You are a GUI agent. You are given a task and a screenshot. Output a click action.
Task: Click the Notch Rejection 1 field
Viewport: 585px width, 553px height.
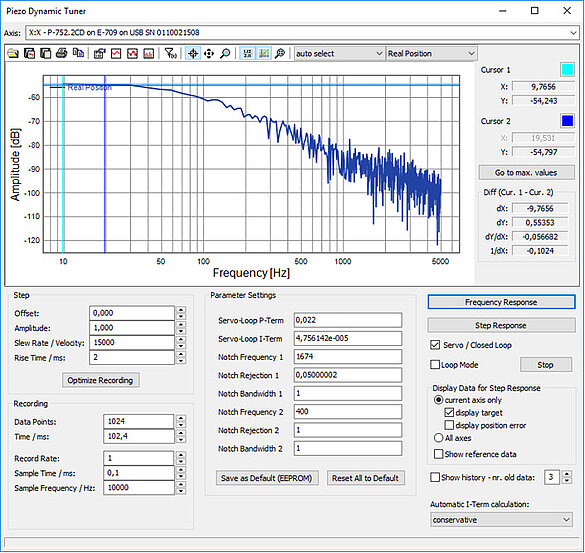[x=348, y=375]
